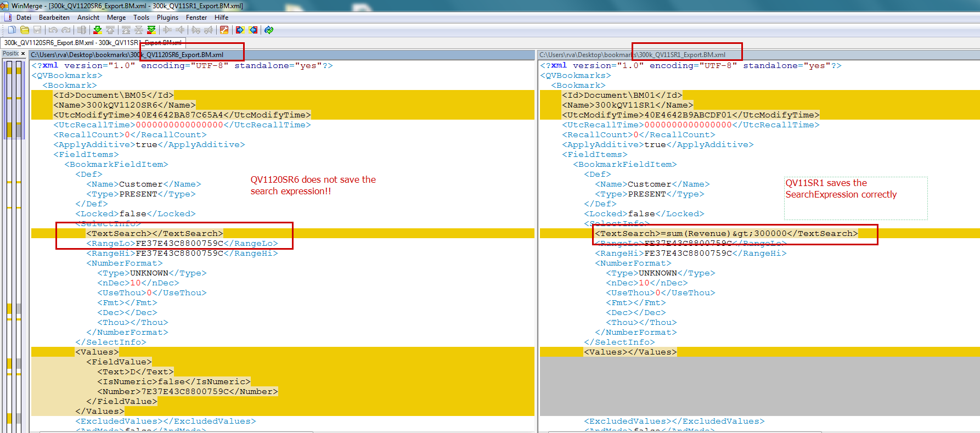Click the New document toolbar icon
Image resolution: width=980 pixels, height=433 pixels.
coord(12,30)
